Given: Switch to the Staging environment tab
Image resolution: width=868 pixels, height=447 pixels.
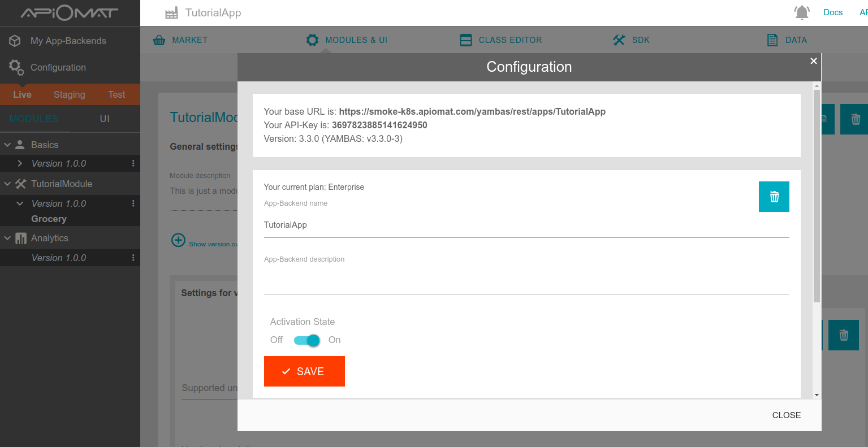Looking at the screenshot, I should 70,94.
